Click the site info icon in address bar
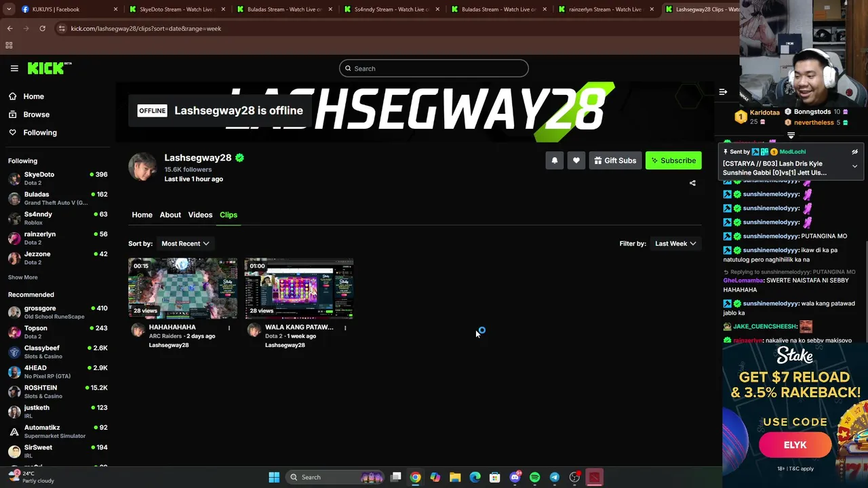Viewport: 868px width, 488px height. [x=62, y=28]
